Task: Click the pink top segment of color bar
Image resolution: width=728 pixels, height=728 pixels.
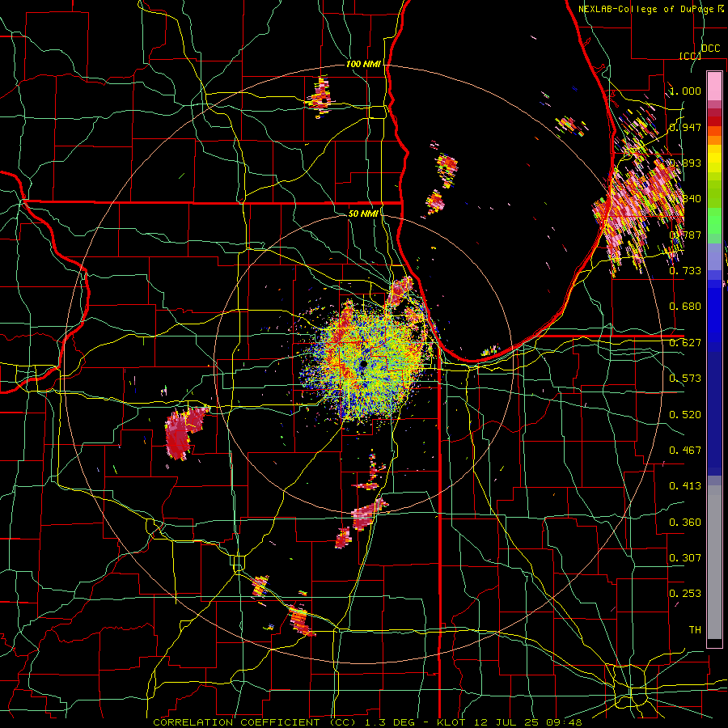Action: pyautogui.click(x=714, y=87)
